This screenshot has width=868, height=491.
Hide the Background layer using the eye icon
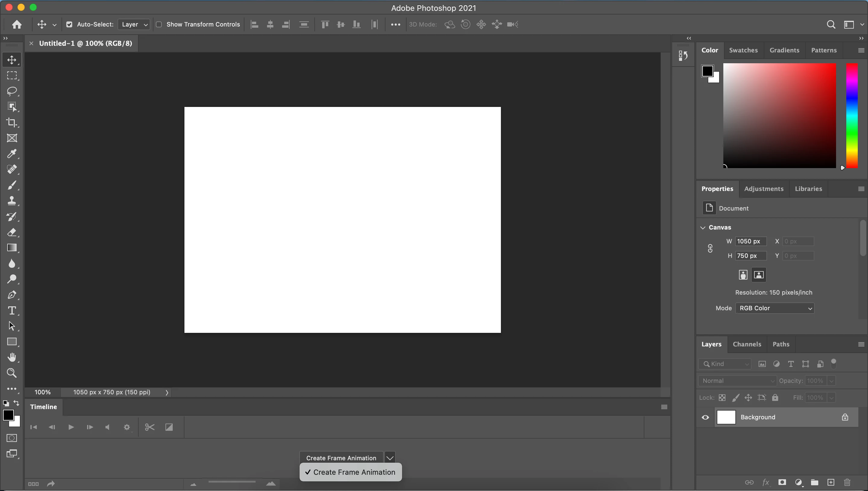point(705,418)
